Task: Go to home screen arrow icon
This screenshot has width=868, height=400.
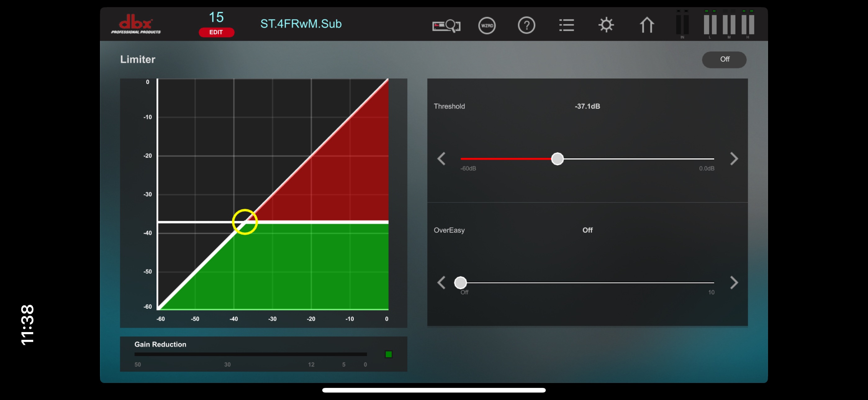Action: (647, 25)
